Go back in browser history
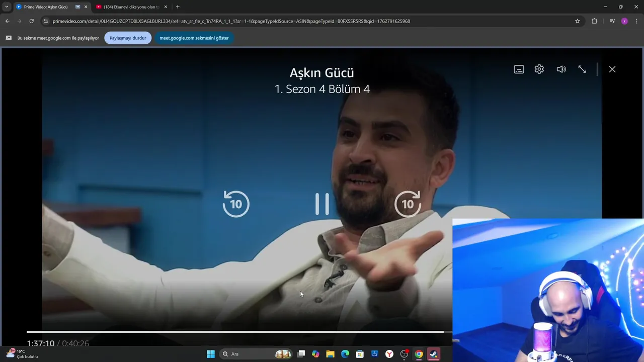 coord(7,21)
